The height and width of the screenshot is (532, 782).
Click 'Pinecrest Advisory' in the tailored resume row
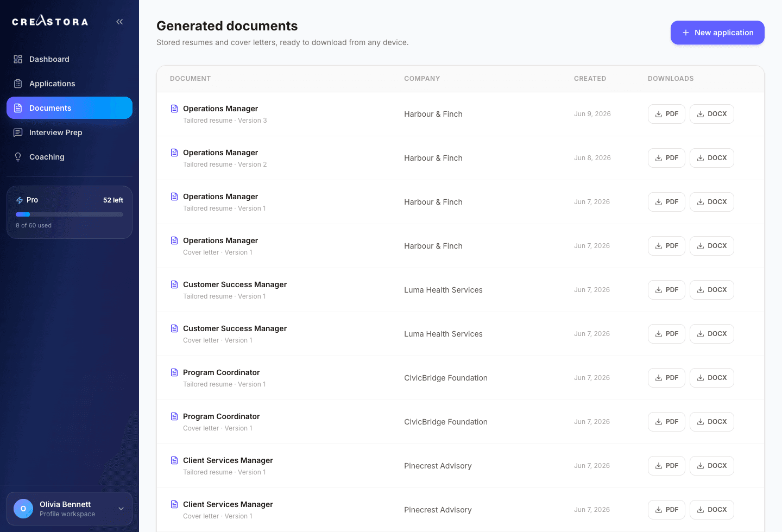(438, 466)
